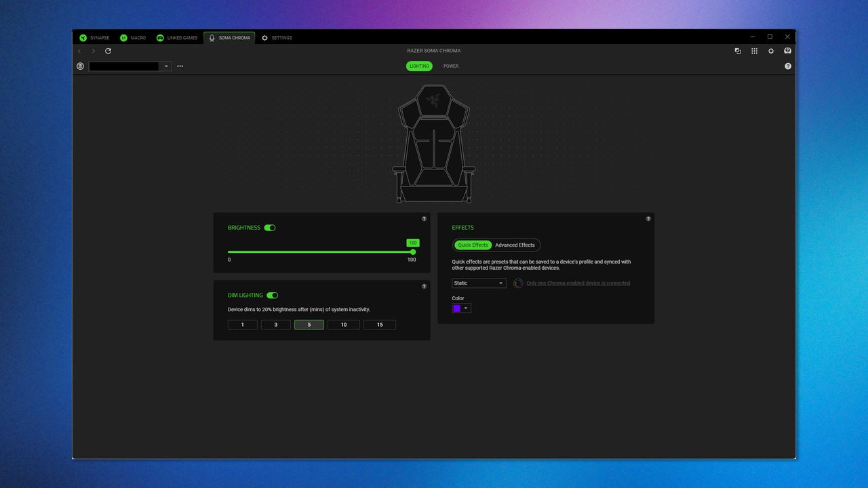Open the Synapse tab

click(94, 38)
